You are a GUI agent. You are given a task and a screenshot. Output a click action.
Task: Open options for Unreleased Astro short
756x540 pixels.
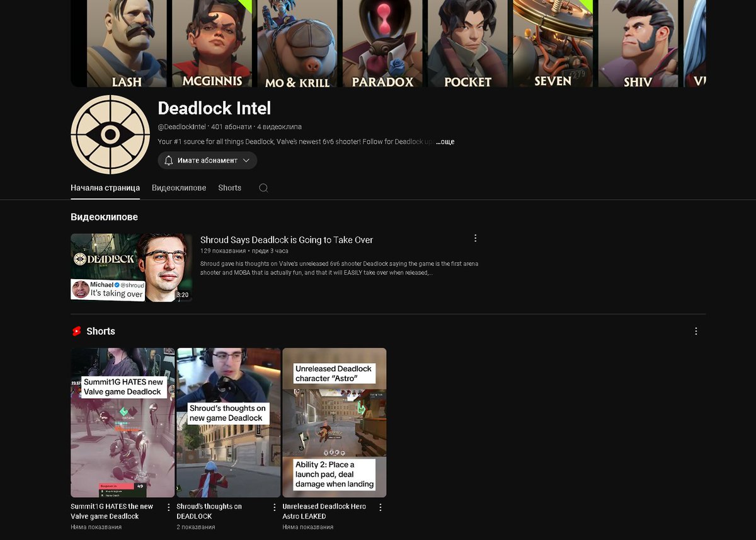(380, 507)
